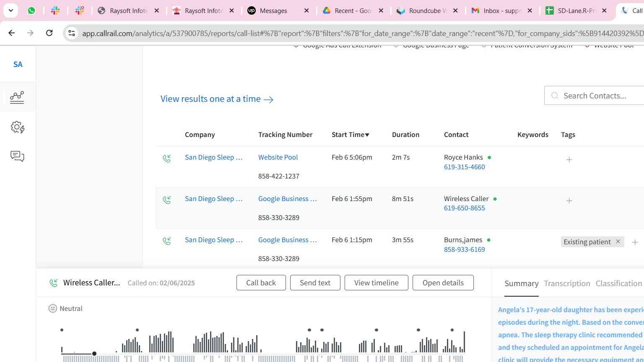This screenshot has width=644, height=362.
Task: Add another tag beside Existing patient
Action: coord(635,242)
